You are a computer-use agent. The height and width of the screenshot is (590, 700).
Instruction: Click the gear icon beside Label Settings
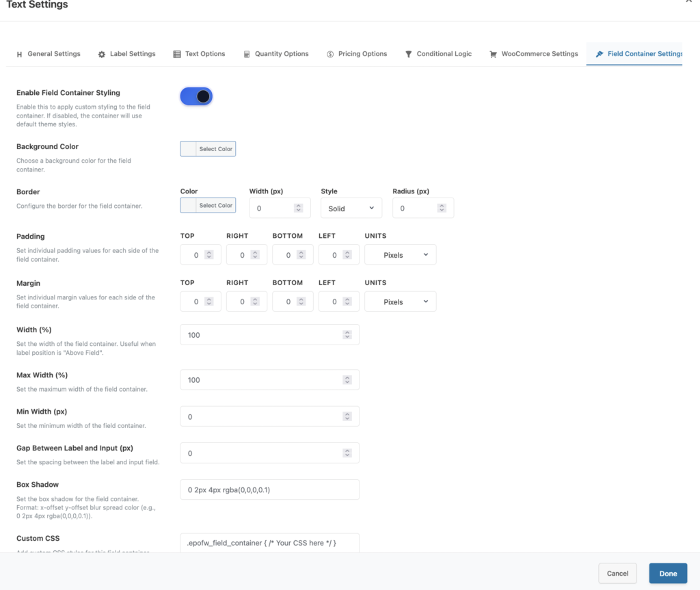click(x=102, y=54)
